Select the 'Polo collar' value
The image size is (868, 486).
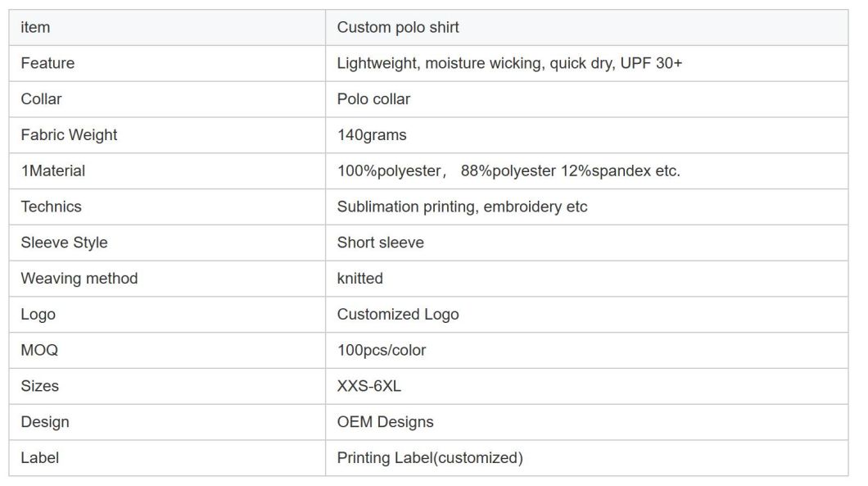[x=373, y=99]
